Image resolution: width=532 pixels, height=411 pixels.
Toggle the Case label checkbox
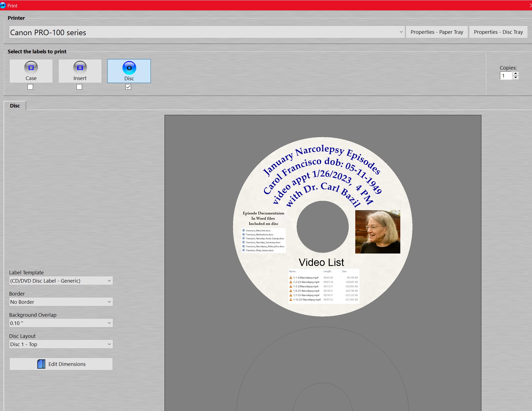pos(31,87)
